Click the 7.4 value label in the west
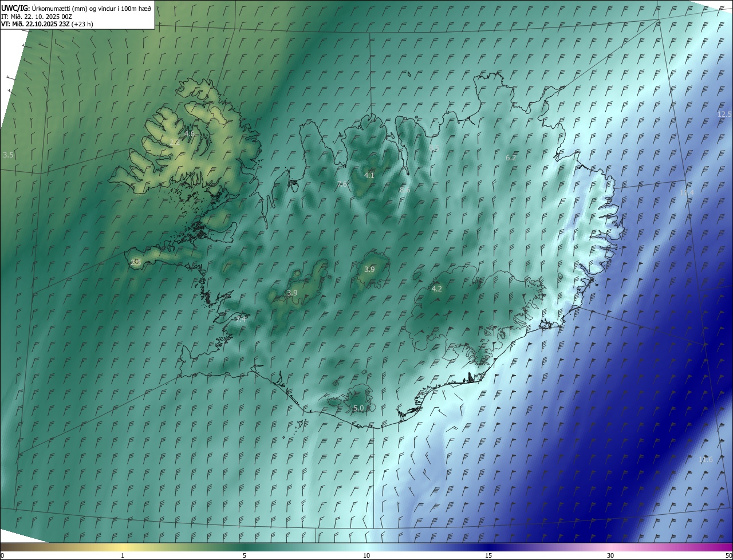 pos(241,319)
